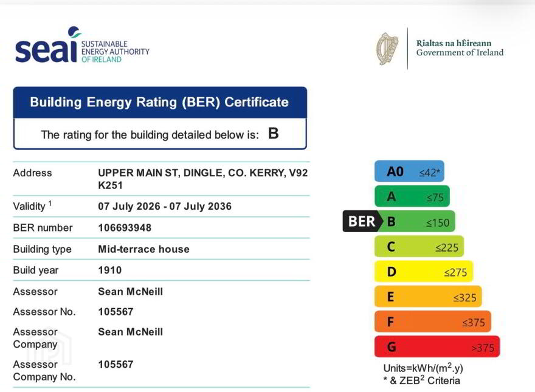Click the Validity label
Image resolution: width=535 pixels, height=392 pixels.
tap(32, 205)
